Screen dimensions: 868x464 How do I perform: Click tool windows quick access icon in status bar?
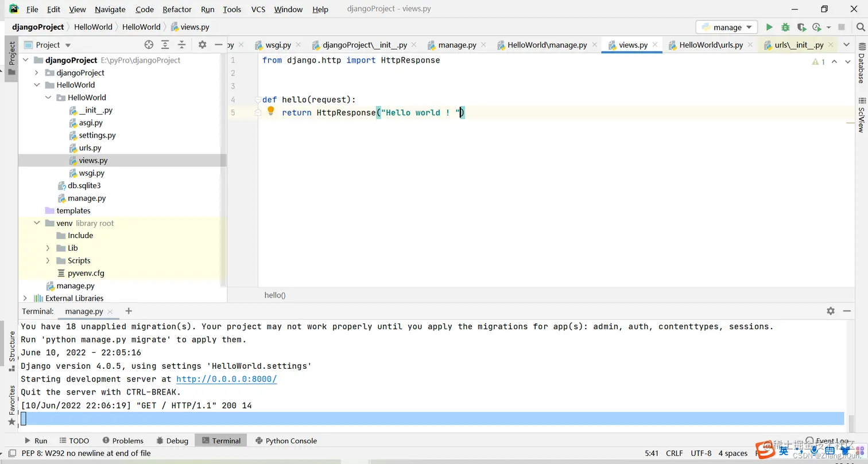coord(11,453)
